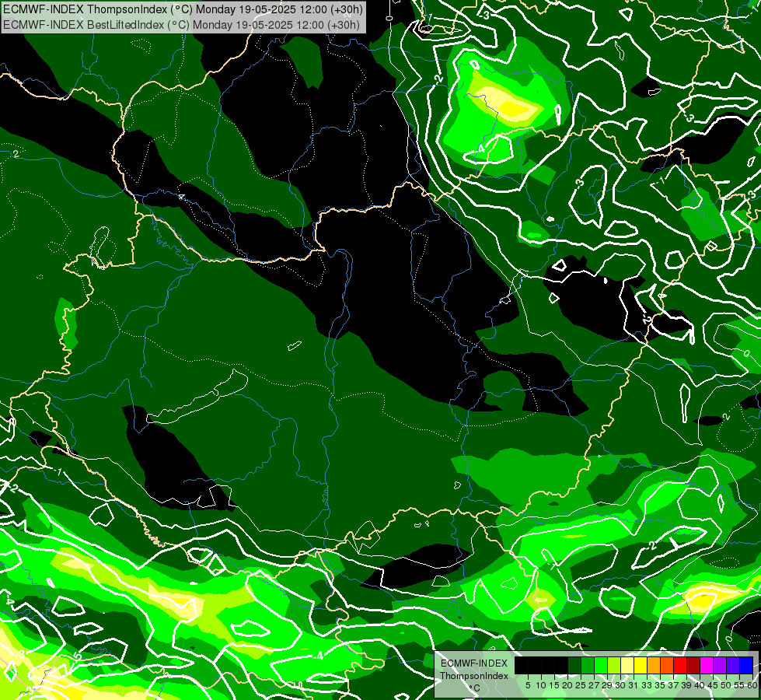Click the pure yellow 31–33 legend swatch
This screenshot has height=700, width=761.
641,665
